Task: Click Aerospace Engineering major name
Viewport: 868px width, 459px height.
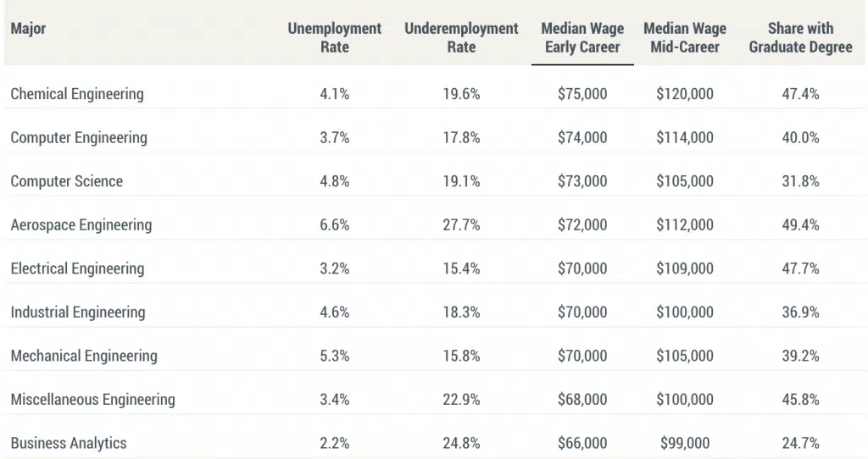Action: (x=81, y=225)
